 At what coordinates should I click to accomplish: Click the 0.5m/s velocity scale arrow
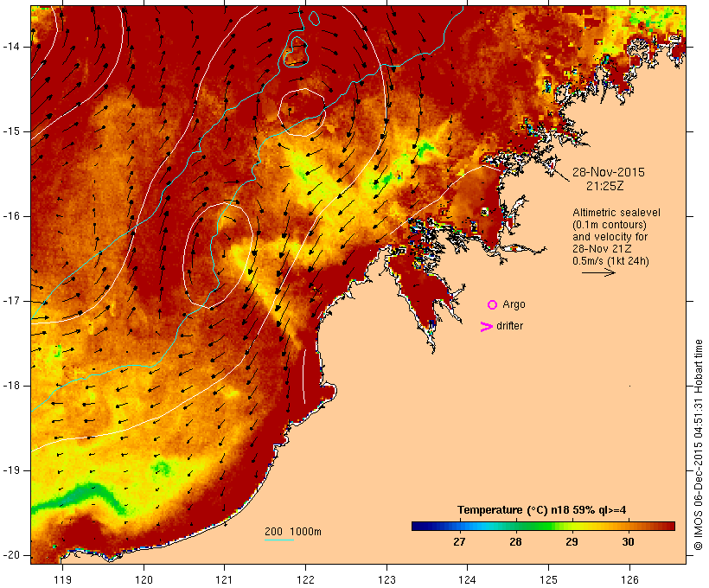point(598,272)
